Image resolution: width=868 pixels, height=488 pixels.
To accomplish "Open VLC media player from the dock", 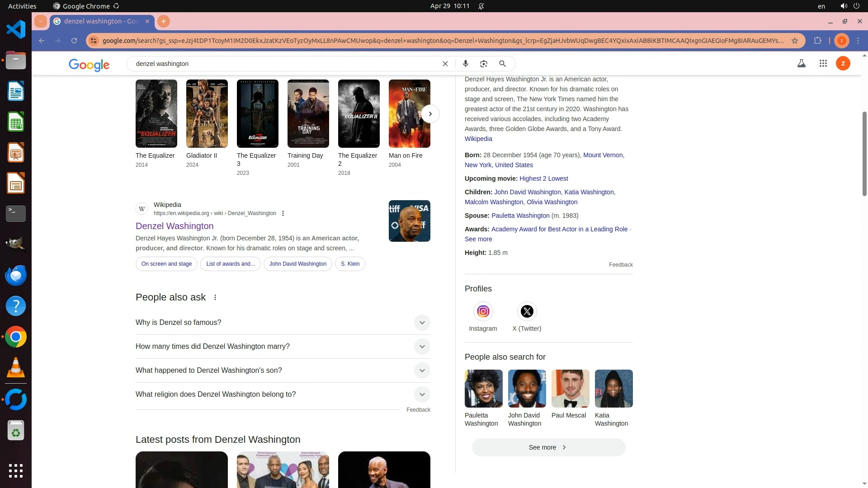I will [x=15, y=367].
